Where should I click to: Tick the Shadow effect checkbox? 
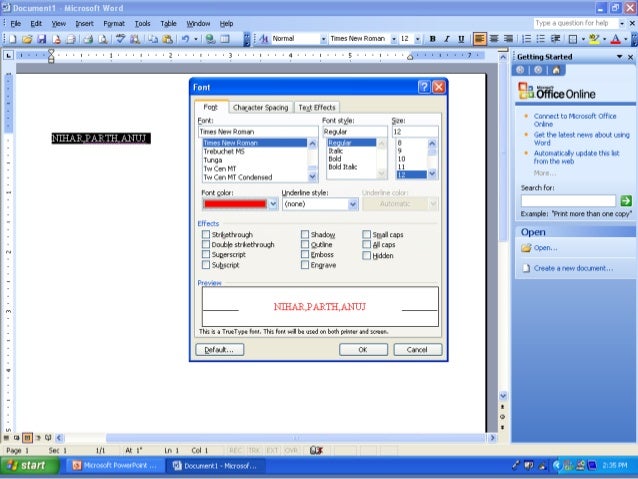[305, 234]
